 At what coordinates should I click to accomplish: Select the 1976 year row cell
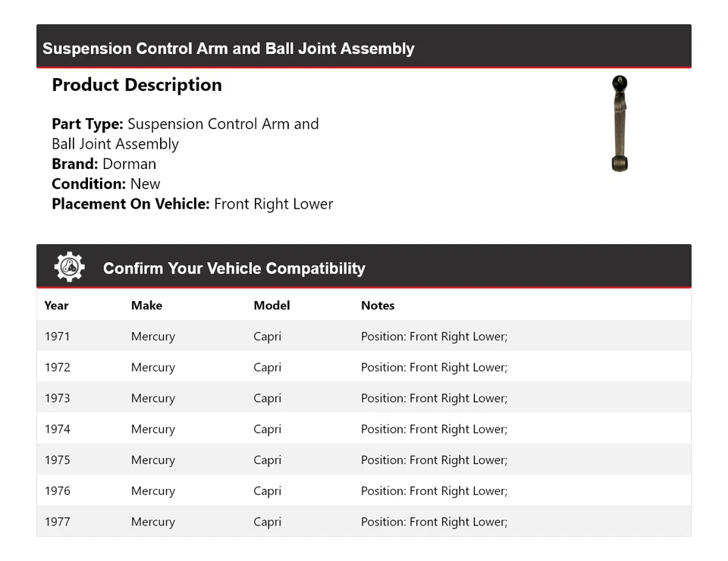pos(57,491)
